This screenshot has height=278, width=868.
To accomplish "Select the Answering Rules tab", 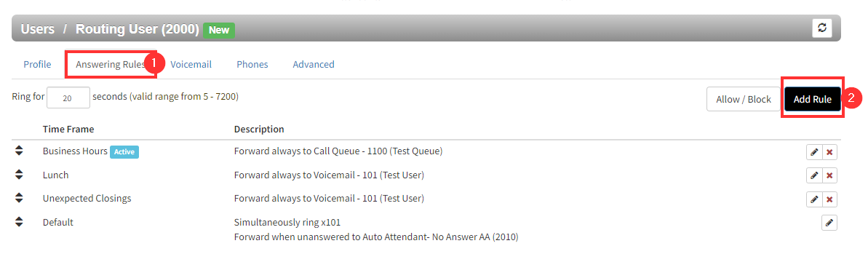I will point(111,64).
